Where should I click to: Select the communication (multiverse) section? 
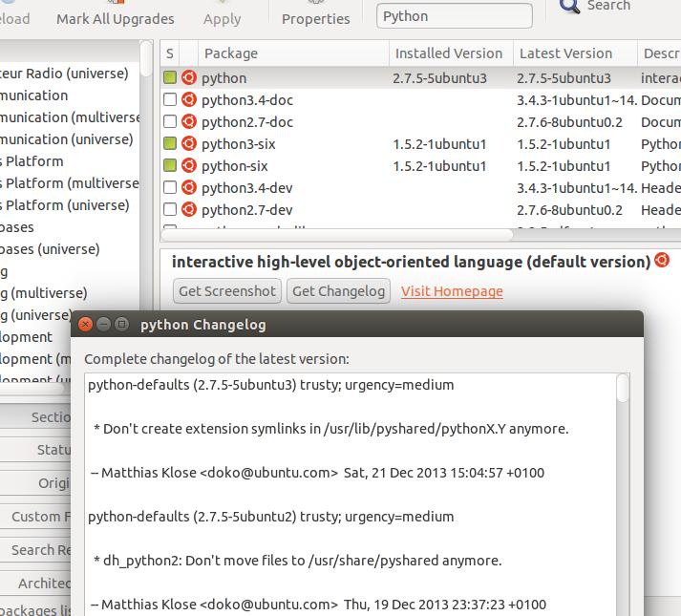coord(70,117)
